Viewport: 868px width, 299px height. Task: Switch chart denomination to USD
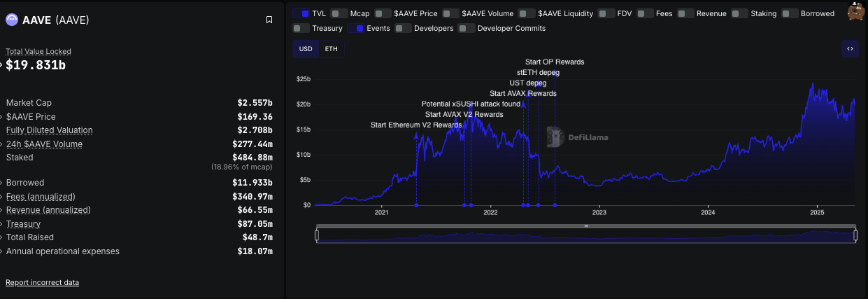(x=306, y=49)
